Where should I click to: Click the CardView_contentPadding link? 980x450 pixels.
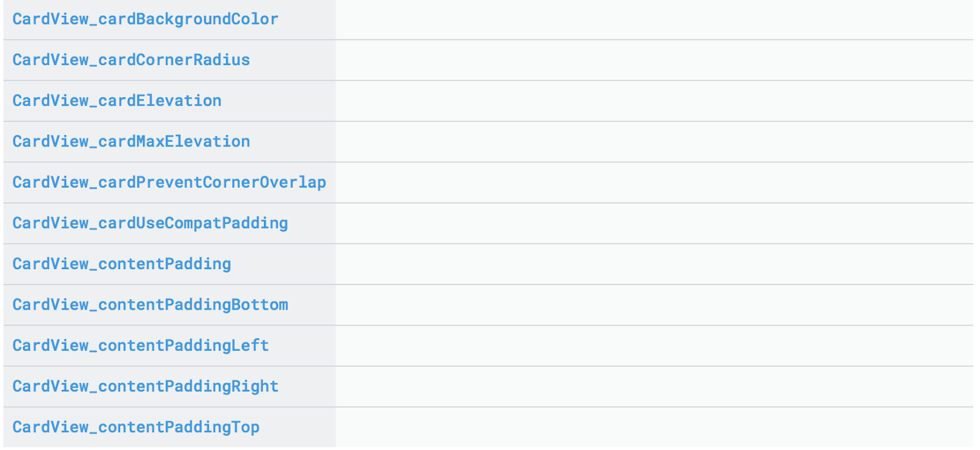[x=122, y=264]
